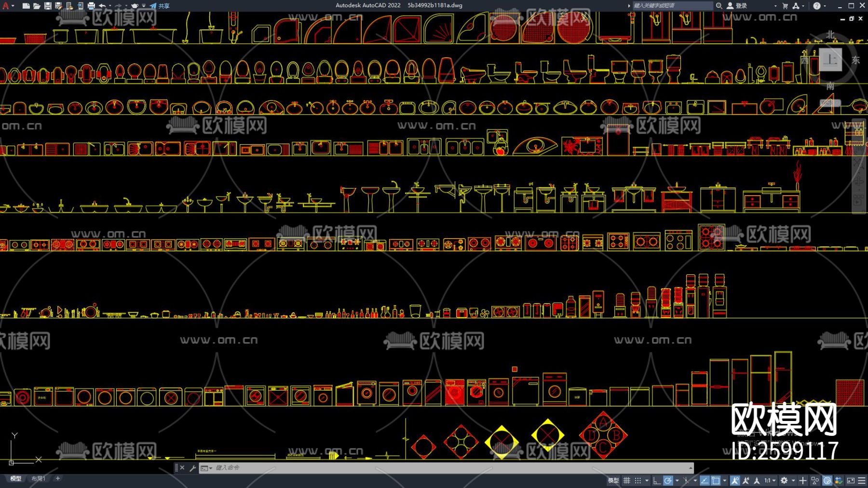
Task: Click the Clean Screen icon
Action: pos(851,480)
